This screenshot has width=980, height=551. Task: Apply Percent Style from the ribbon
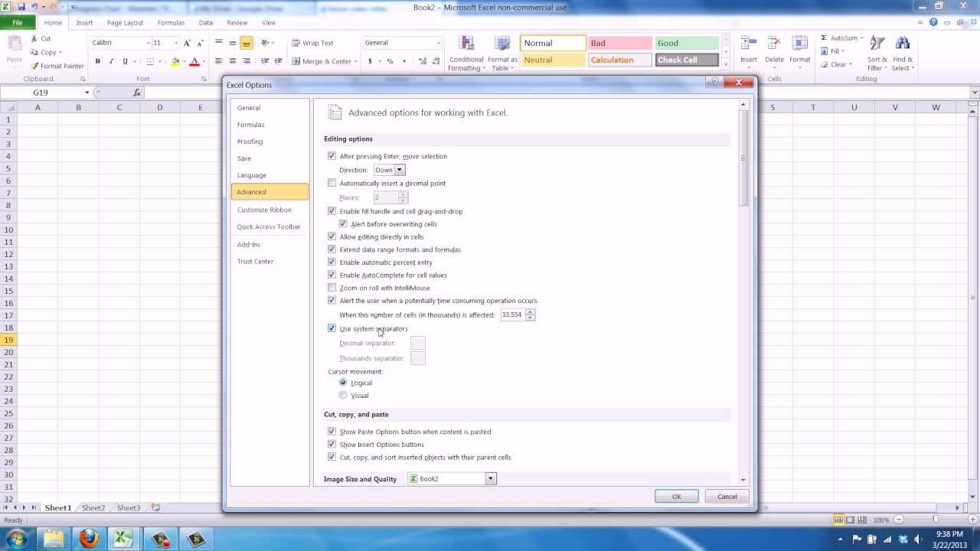pos(390,61)
